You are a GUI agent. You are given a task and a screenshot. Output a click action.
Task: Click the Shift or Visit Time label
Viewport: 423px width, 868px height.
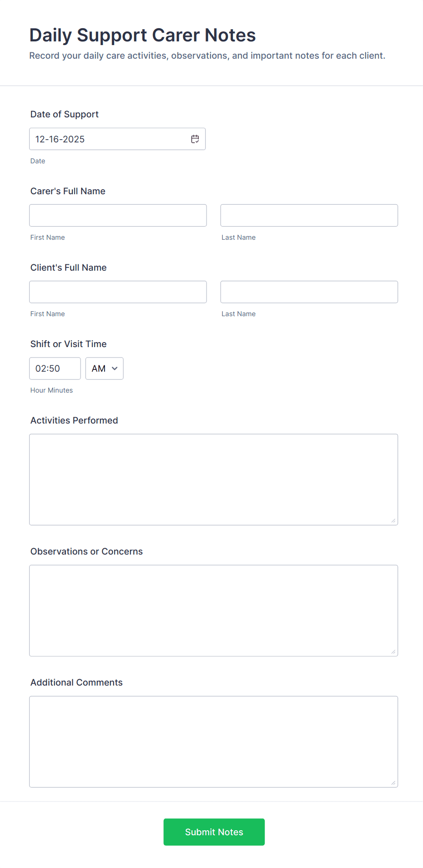pyautogui.click(x=68, y=344)
